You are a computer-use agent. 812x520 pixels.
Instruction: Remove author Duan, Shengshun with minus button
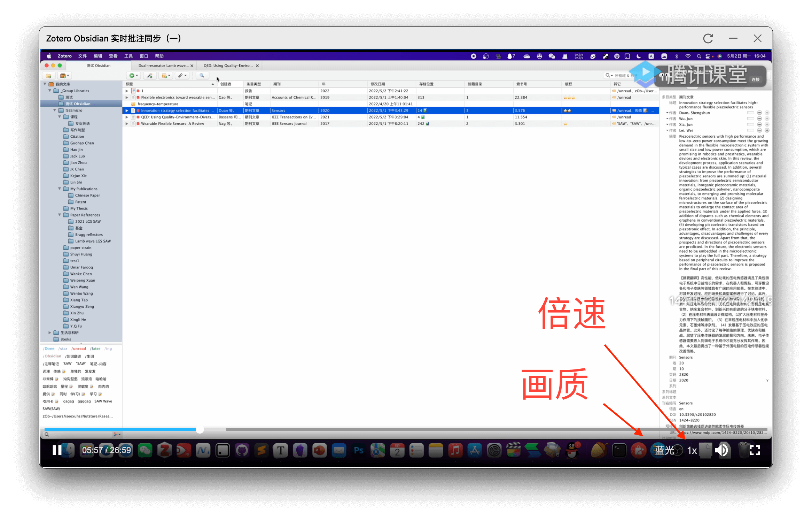tap(760, 113)
